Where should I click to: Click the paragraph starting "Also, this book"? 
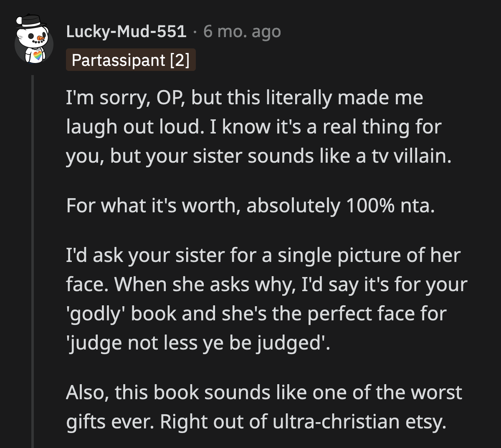coord(263,407)
